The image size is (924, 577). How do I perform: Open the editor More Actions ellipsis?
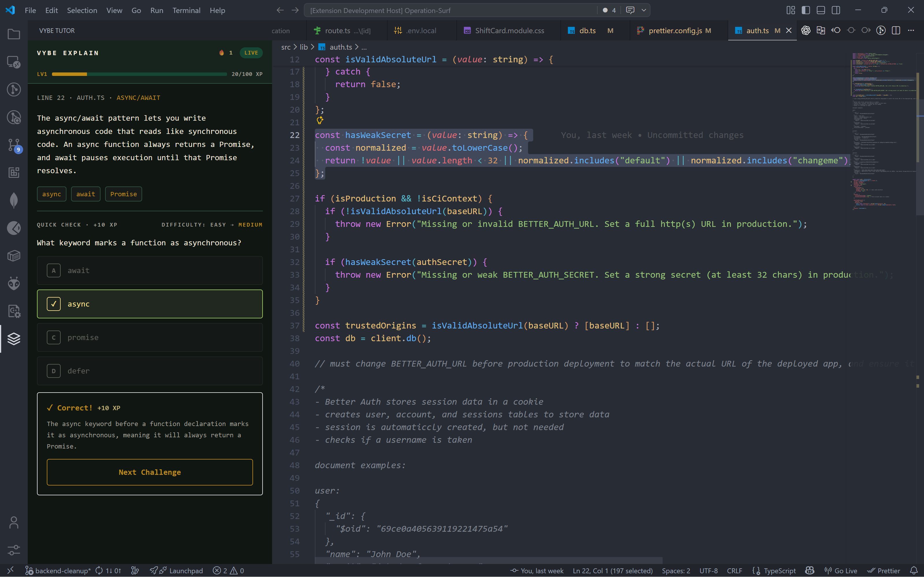(x=911, y=31)
